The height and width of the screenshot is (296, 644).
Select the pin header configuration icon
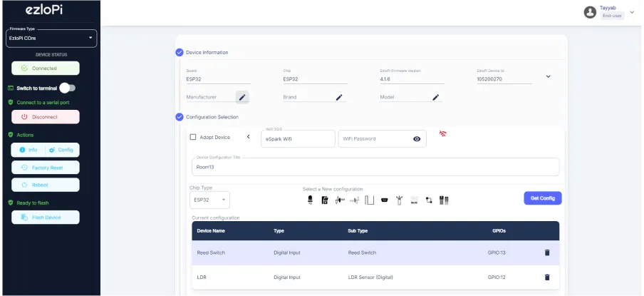tap(444, 200)
